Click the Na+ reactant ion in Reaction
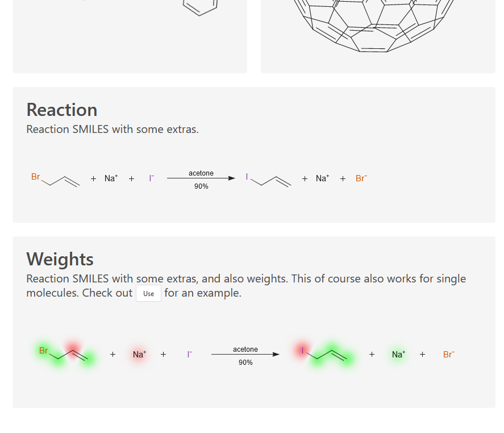The image size is (504, 433). (x=111, y=178)
